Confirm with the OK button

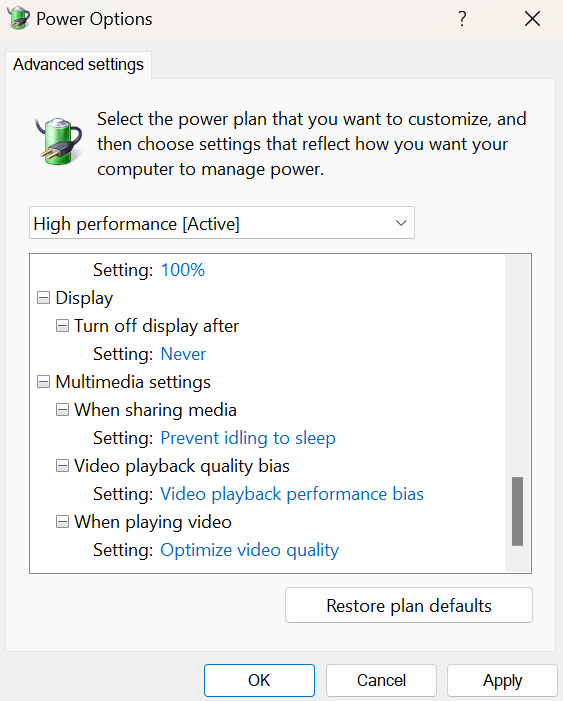click(x=259, y=680)
